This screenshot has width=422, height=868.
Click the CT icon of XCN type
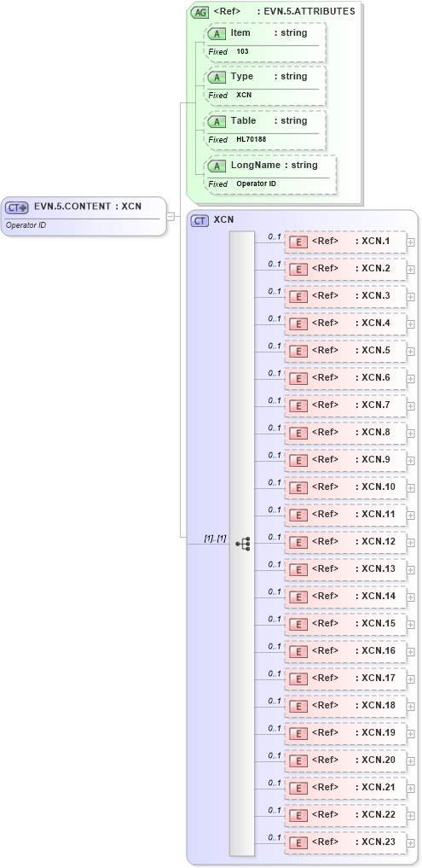tap(199, 220)
